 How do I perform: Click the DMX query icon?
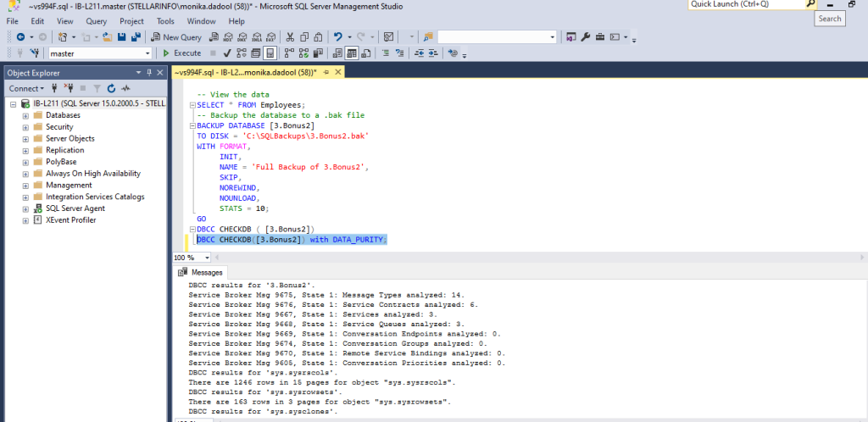(x=242, y=37)
